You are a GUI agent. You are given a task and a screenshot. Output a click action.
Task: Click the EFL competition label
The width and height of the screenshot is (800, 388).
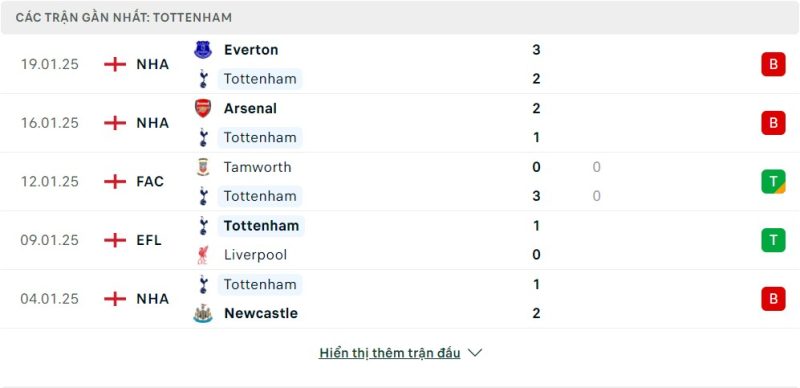(149, 240)
